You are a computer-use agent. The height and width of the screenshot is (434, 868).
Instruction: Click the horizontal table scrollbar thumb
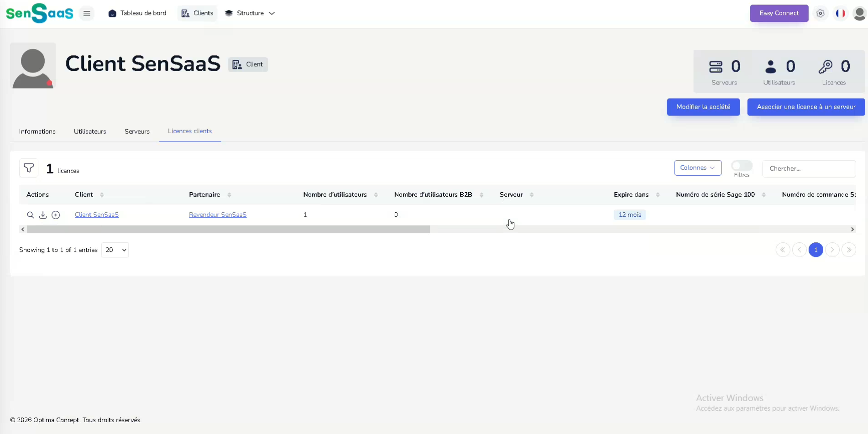[x=228, y=230]
